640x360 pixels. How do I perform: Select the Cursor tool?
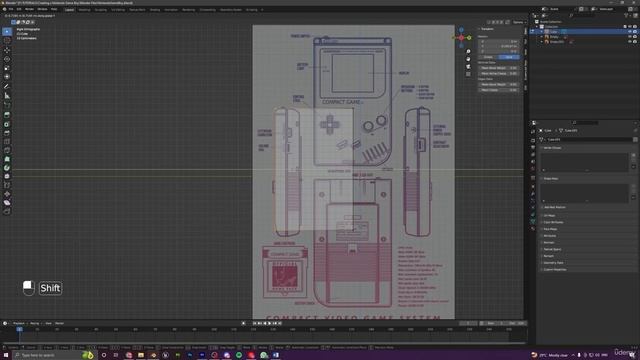tap(7, 40)
